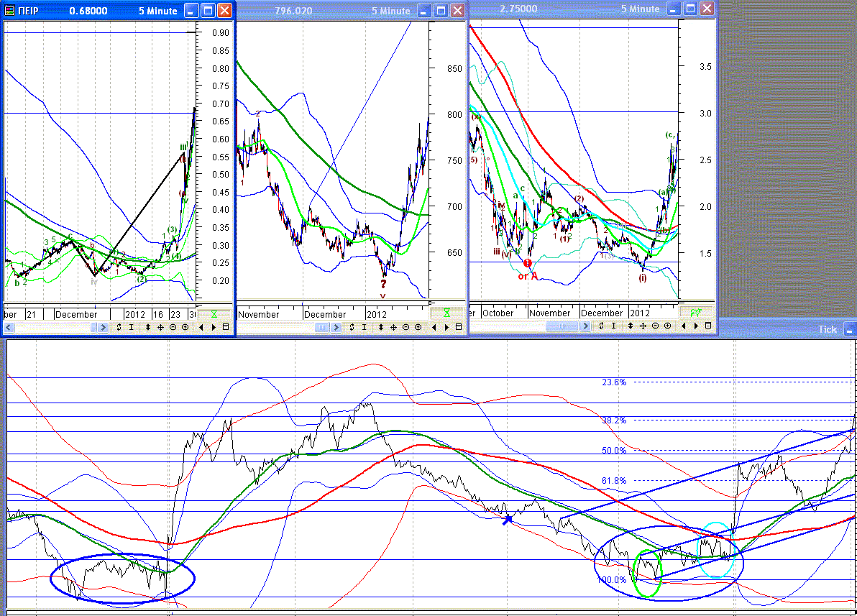This screenshot has width=857, height=616.
Task: Maximize the ΠΕΙΡ chart window
Action: coord(208,10)
